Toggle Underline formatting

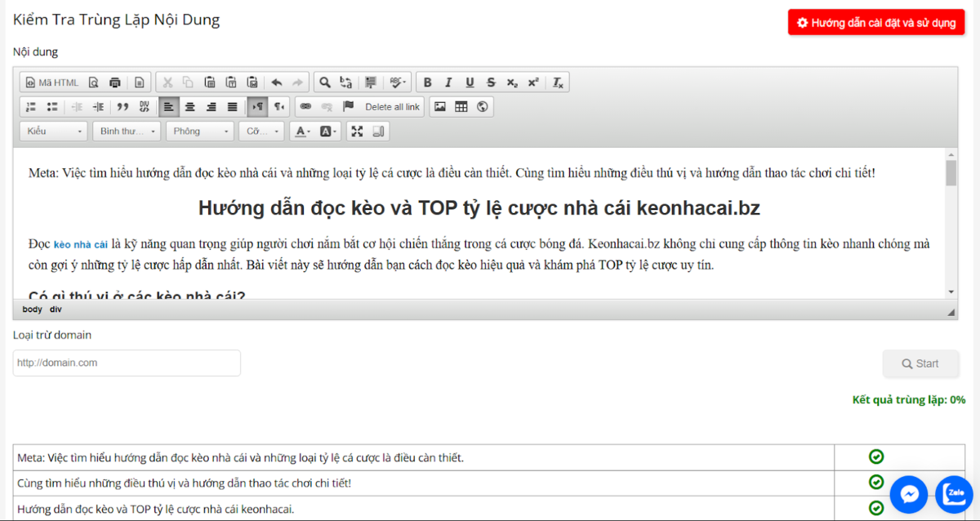coord(470,82)
